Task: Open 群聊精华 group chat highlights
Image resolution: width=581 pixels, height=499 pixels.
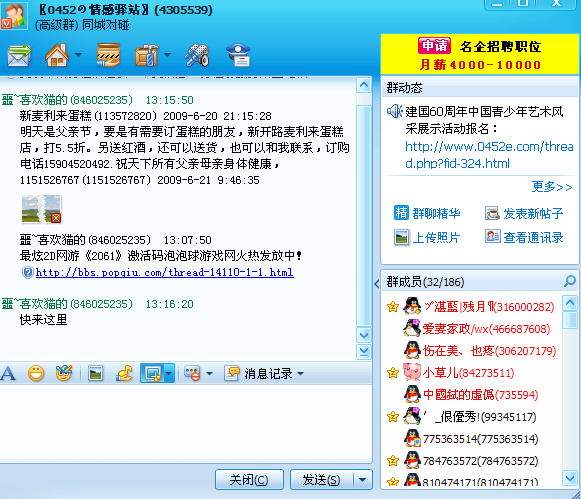Action: click(x=427, y=213)
